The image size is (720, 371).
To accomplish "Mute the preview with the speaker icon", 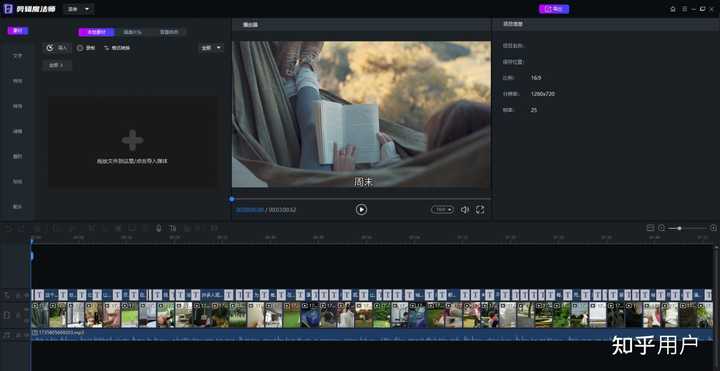I will click(x=465, y=209).
